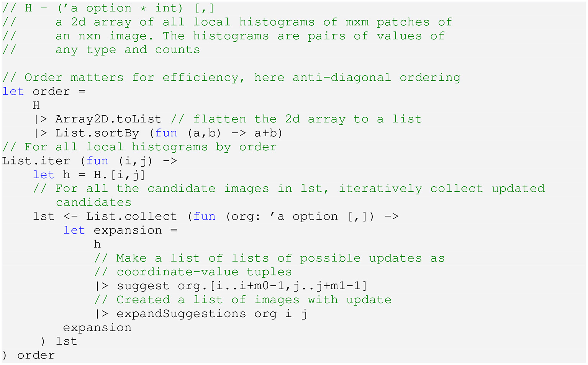Click the word anti-diagonal in the comment

coord(342,78)
